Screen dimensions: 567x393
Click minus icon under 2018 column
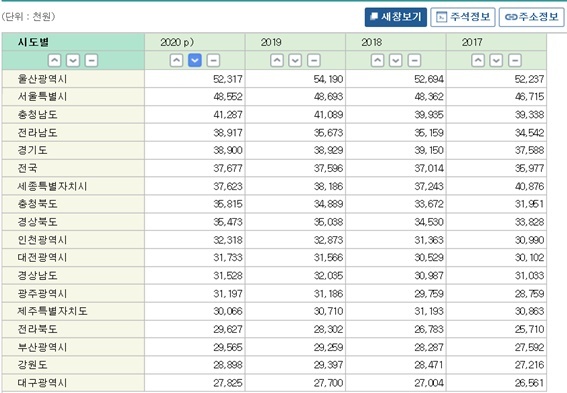point(414,60)
